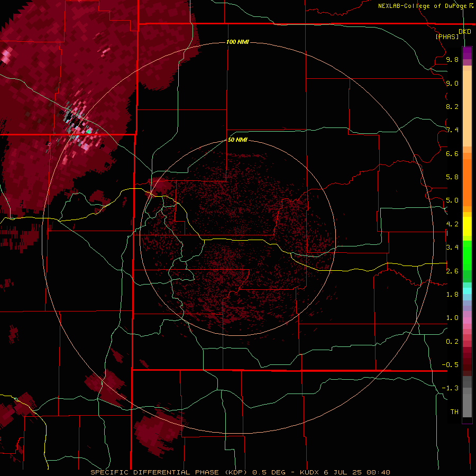Click the 50 NMI range ring label
Viewport: 476px width, 476px height.
point(237,140)
